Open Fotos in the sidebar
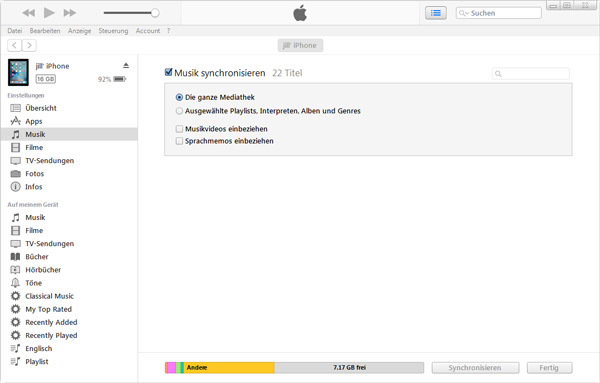Screen dimensions: 600x383 (x=69, y=174)
